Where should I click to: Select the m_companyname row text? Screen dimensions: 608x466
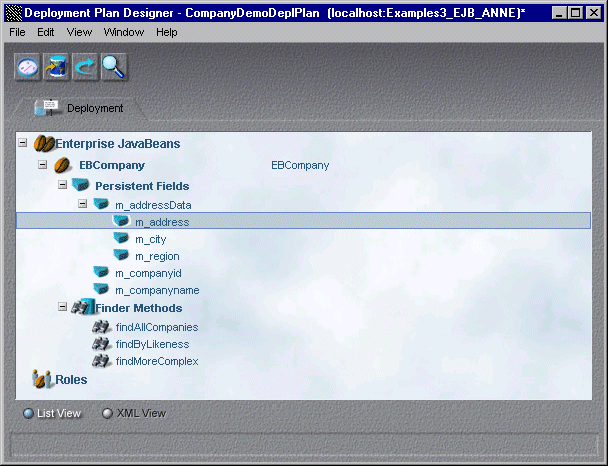click(x=157, y=290)
